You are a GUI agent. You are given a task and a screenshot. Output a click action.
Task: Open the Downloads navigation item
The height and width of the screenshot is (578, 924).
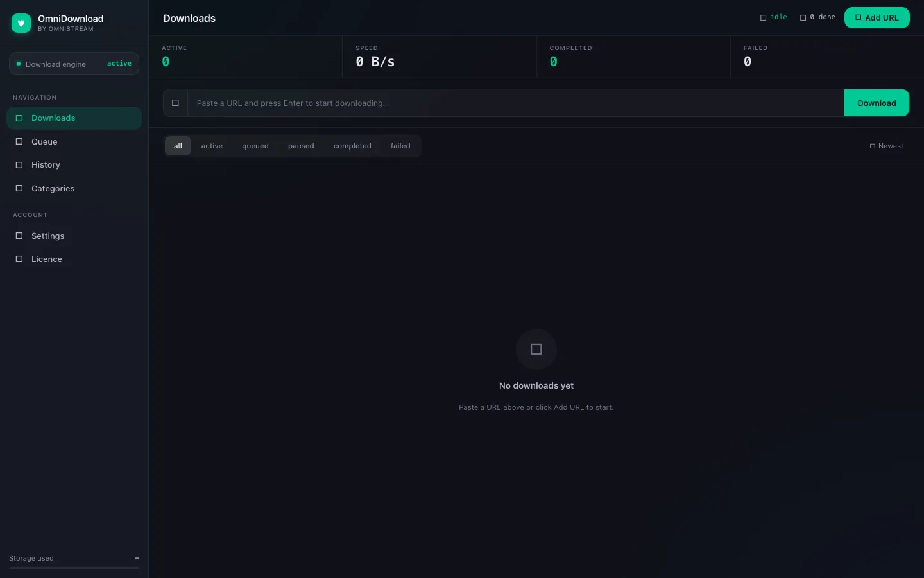(74, 118)
